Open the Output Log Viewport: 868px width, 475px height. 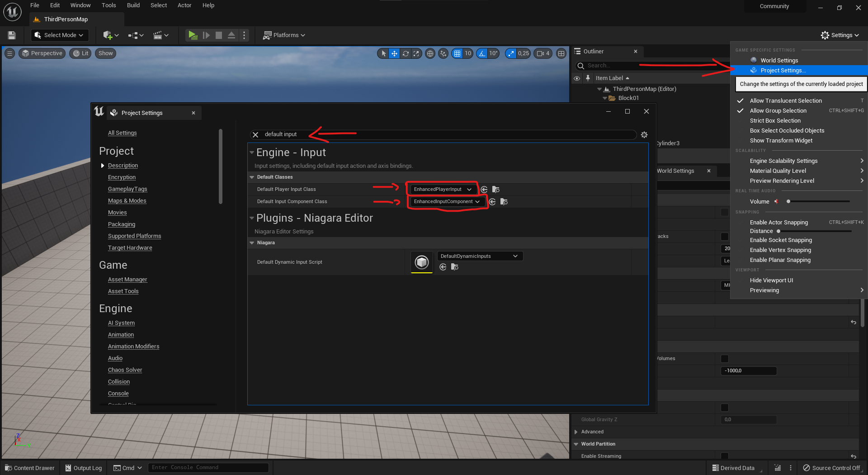pos(84,468)
